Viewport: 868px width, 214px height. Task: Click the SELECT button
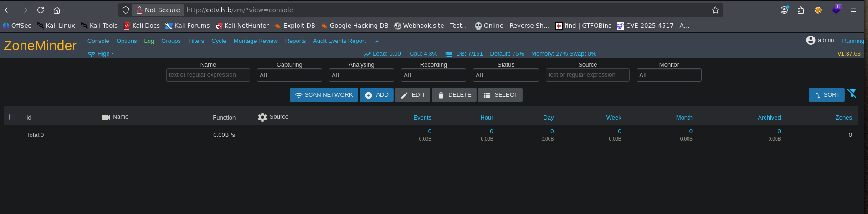(500, 95)
